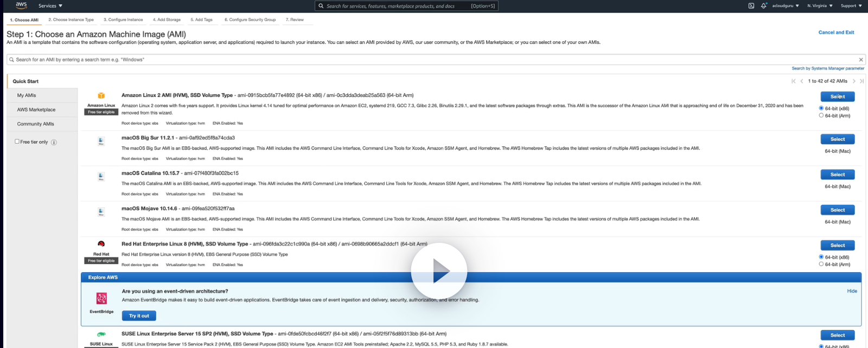Image resolution: width=868 pixels, height=348 pixels.
Task: Open the Services dropdown menu
Action: coord(50,6)
